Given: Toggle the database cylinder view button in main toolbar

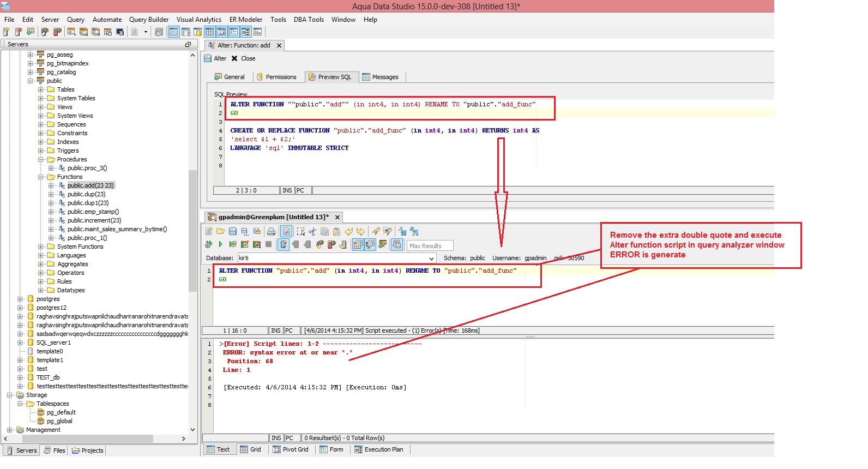Looking at the screenshot, I should (x=197, y=32).
